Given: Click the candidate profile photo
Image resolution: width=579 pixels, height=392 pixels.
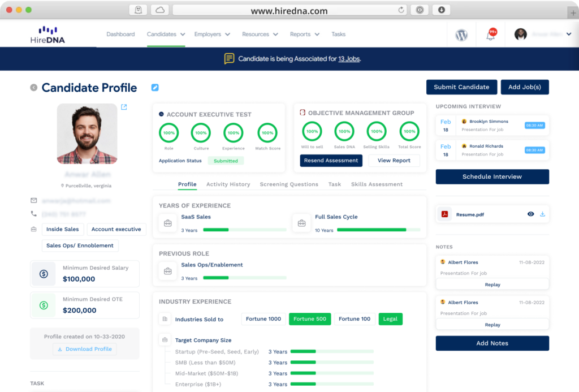Looking at the screenshot, I should (x=87, y=133).
